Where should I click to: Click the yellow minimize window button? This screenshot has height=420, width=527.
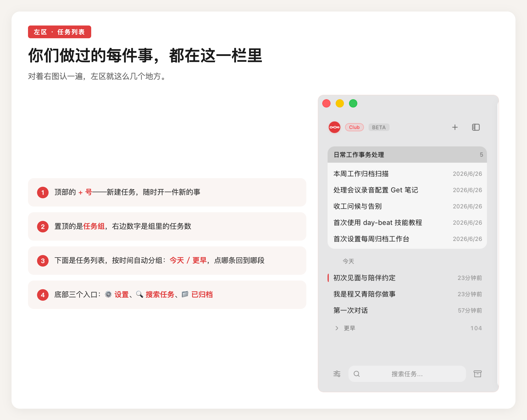(x=340, y=103)
